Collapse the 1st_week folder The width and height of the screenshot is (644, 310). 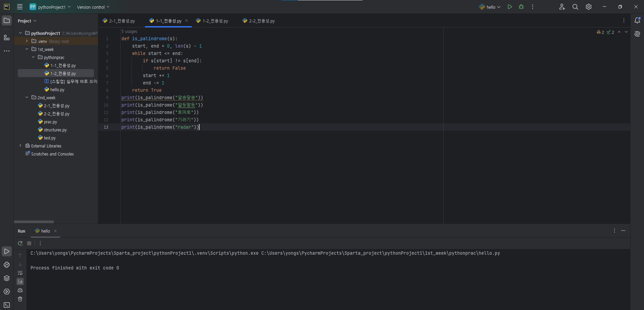tap(27, 49)
